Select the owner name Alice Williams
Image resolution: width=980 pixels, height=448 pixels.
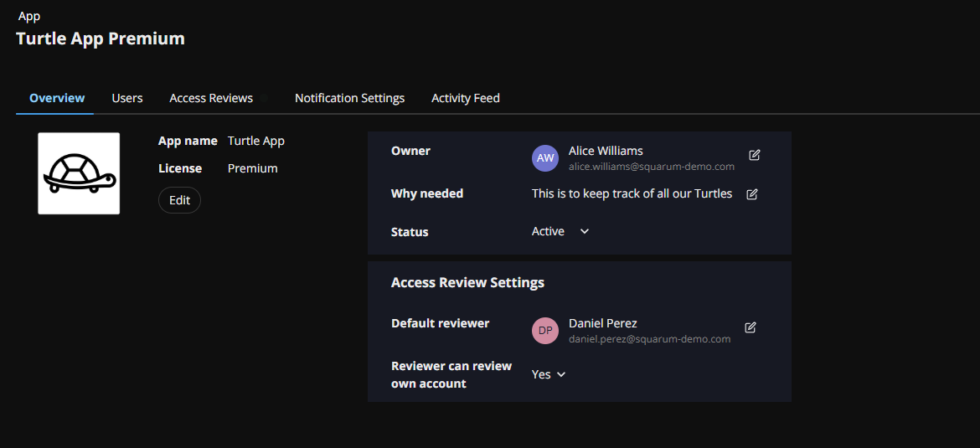click(606, 151)
